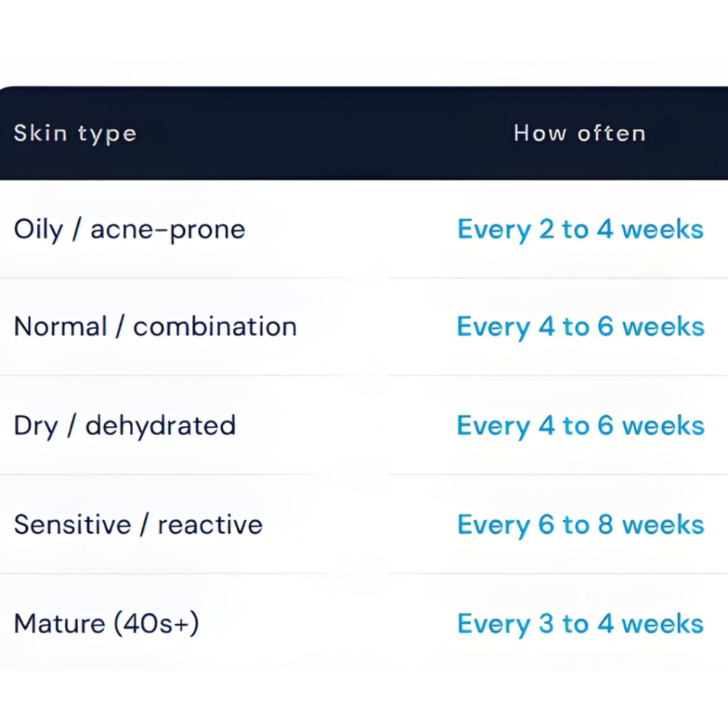This screenshot has width=728, height=728.
Task: Select the 'Oily / acne-prone' row label
Action: tap(129, 230)
